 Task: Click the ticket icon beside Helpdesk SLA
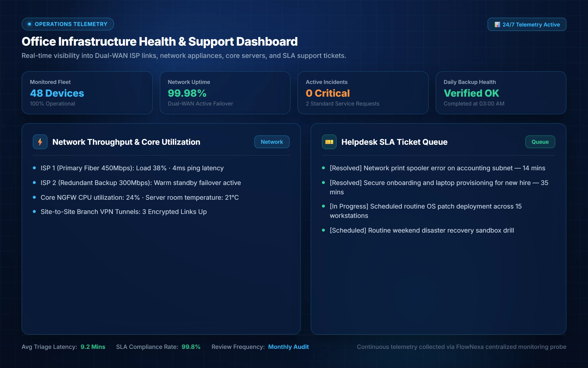(x=329, y=142)
